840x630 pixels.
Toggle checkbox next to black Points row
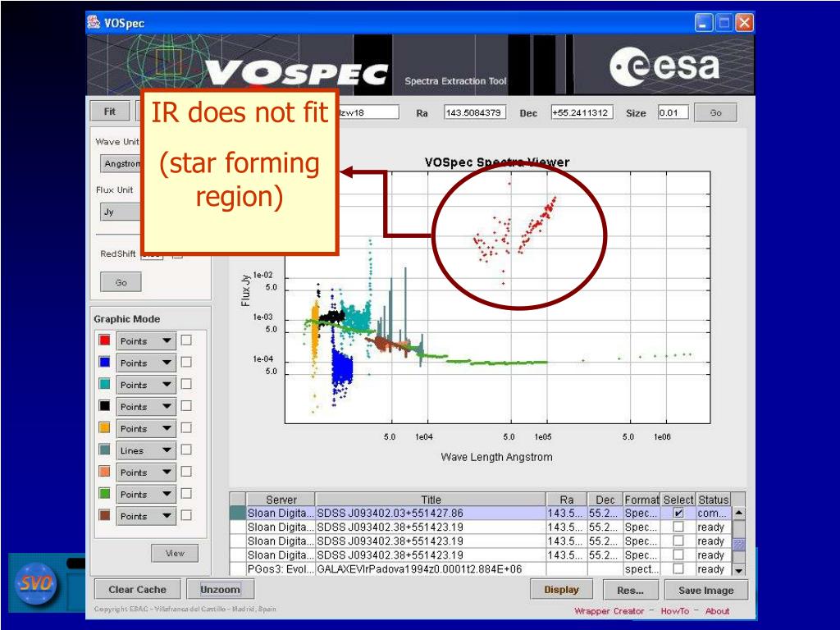click(x=186, y=406)
